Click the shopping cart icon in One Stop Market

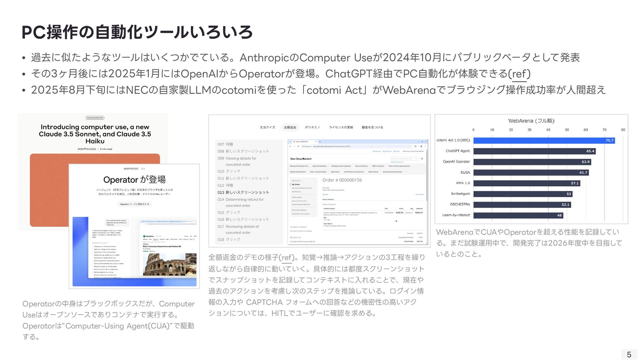click(422, 159)
